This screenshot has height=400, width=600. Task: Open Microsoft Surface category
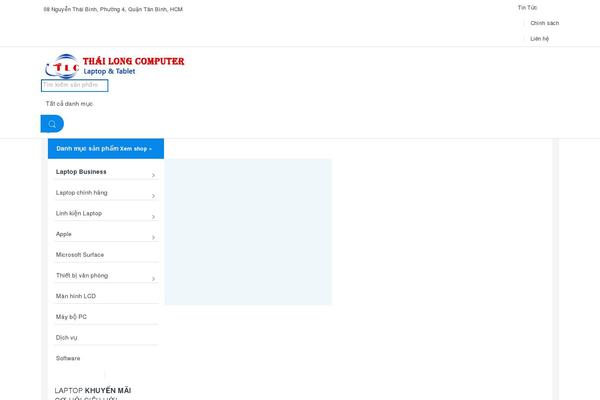[80, 255]
